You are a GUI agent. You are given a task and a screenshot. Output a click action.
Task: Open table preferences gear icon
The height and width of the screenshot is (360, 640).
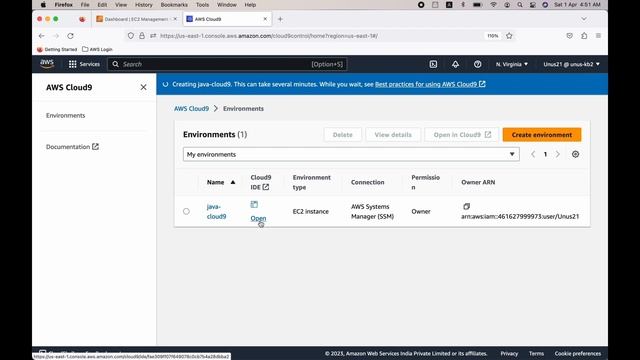(576, 154)
